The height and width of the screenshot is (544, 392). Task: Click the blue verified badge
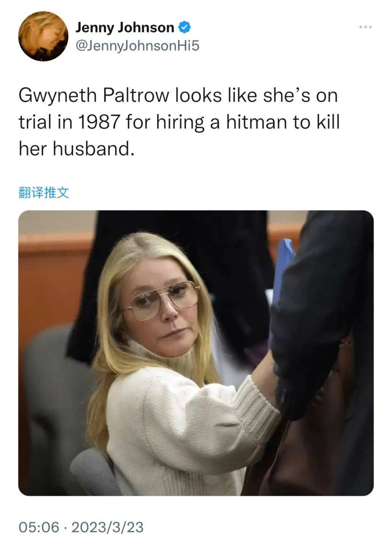point(185,27)
